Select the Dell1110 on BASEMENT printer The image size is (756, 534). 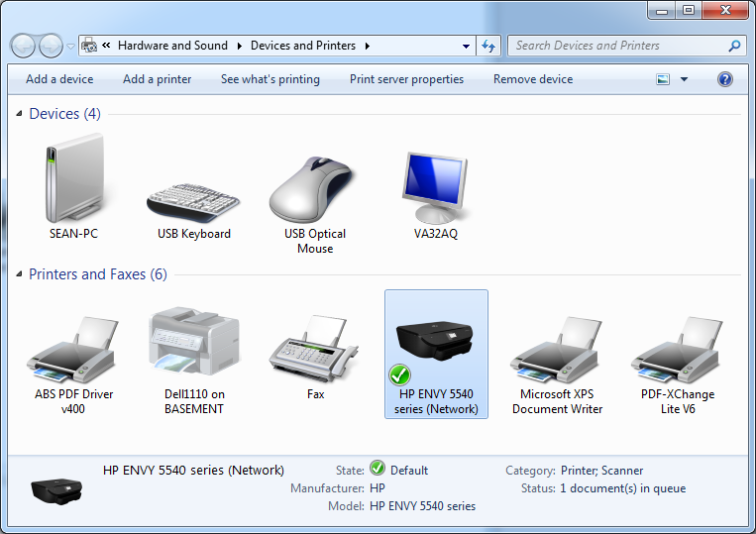click(194, 342)
